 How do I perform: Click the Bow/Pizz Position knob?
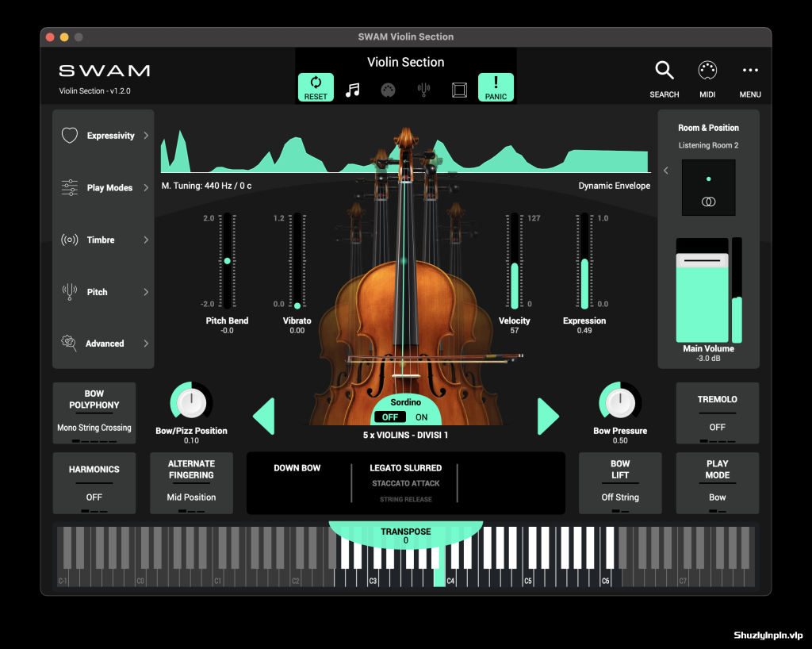[x=191, y=403]
